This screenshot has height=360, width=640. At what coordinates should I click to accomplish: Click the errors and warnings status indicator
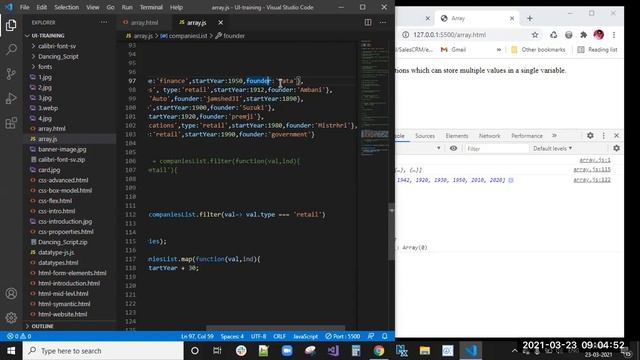pos(19,336)
